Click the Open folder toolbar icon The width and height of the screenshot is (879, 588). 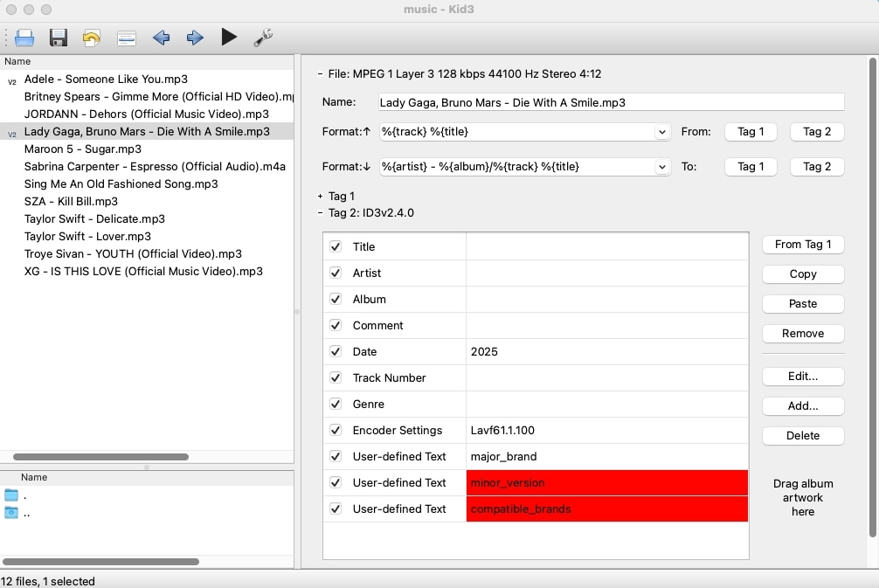point(24,38)
